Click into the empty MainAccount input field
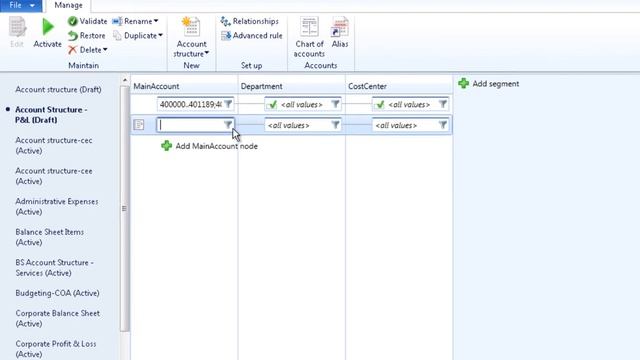Viewport: 640px width, 360px height. pyautogui.click(x=191, y=125)
